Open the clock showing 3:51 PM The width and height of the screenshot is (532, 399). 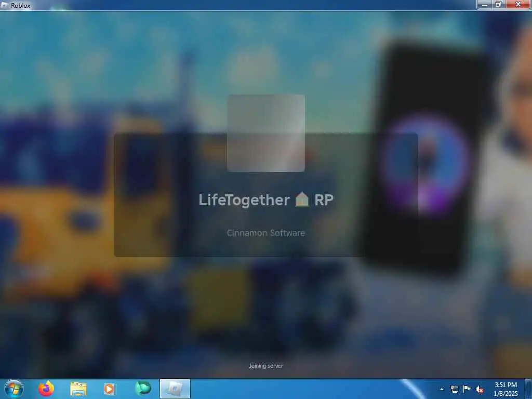coord(506,389)
